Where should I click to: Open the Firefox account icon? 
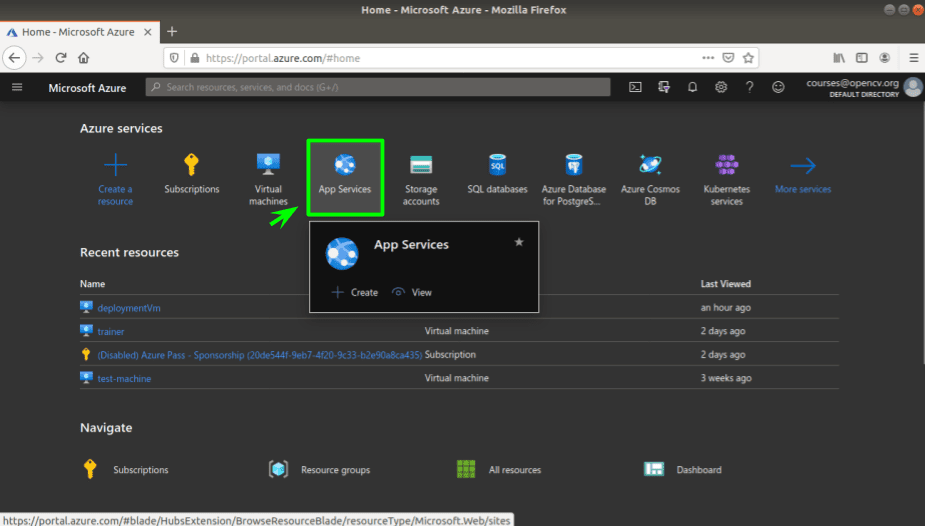[884, 58]
